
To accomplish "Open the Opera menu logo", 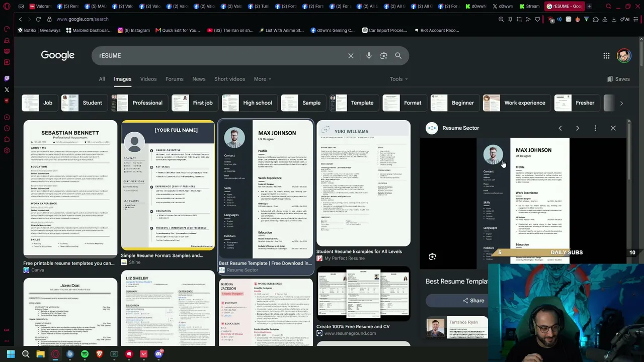I will pyautogui.click(x=7, y=7).
